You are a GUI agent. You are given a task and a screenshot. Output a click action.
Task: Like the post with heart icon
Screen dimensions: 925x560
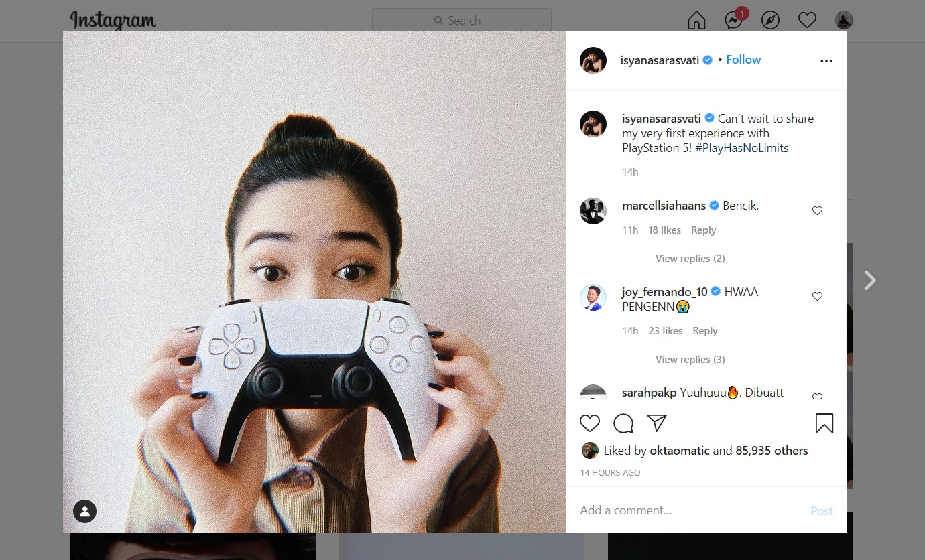[590, 423]
